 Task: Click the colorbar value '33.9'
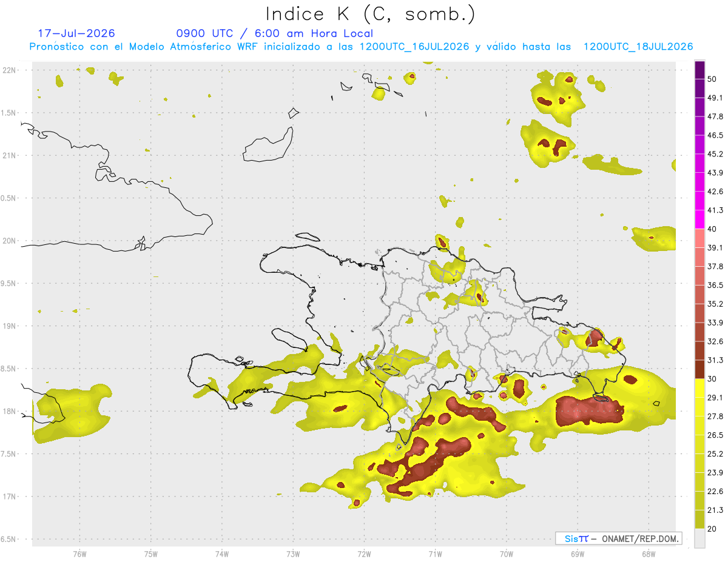[715, 323]
